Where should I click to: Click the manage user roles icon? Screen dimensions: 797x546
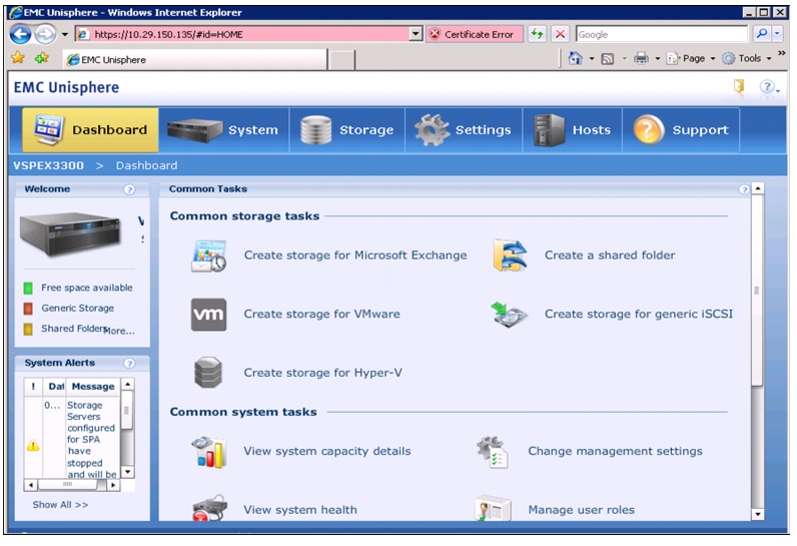coord(493,509)
